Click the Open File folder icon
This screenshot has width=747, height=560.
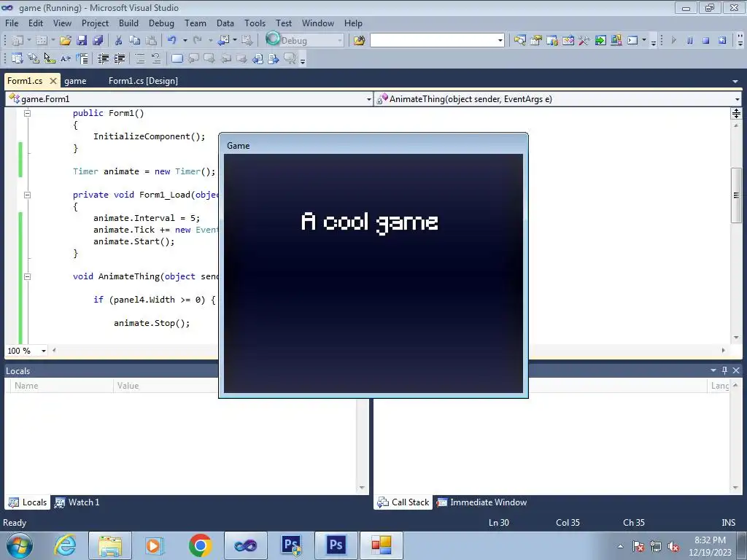pos(65,41)
